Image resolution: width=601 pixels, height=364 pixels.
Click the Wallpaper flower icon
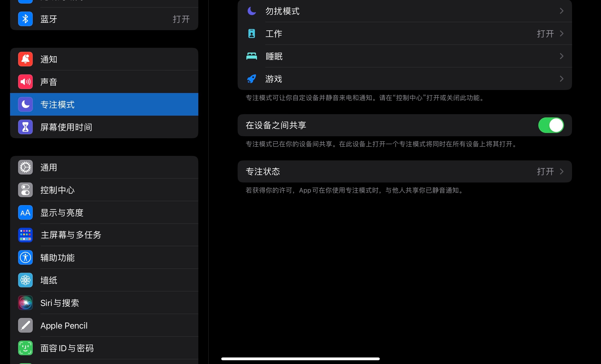tap(25, 280)
